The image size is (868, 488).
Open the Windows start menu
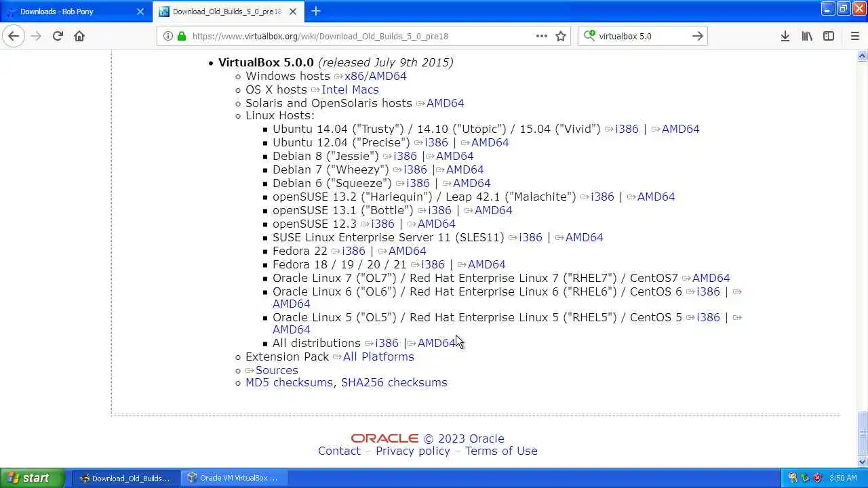coord(32,478)
